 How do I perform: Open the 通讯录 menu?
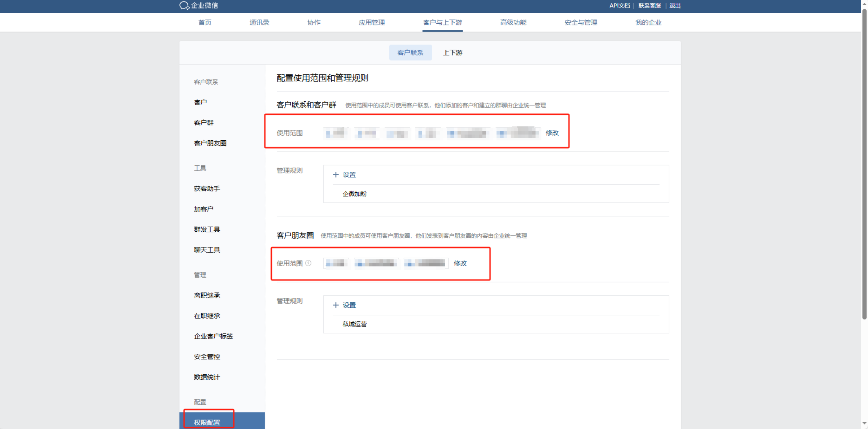click(x=259, y=22)
